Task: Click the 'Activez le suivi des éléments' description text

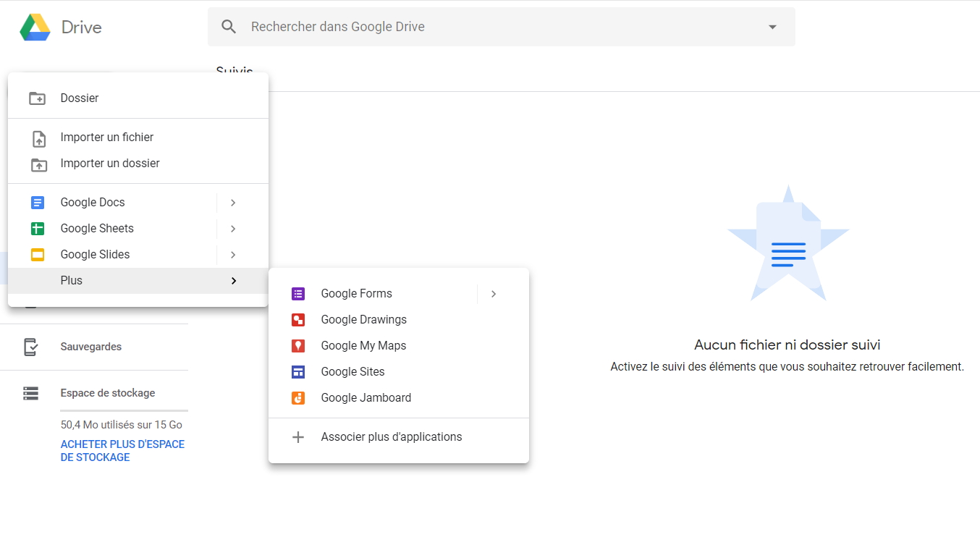Action: coord(787,367)
